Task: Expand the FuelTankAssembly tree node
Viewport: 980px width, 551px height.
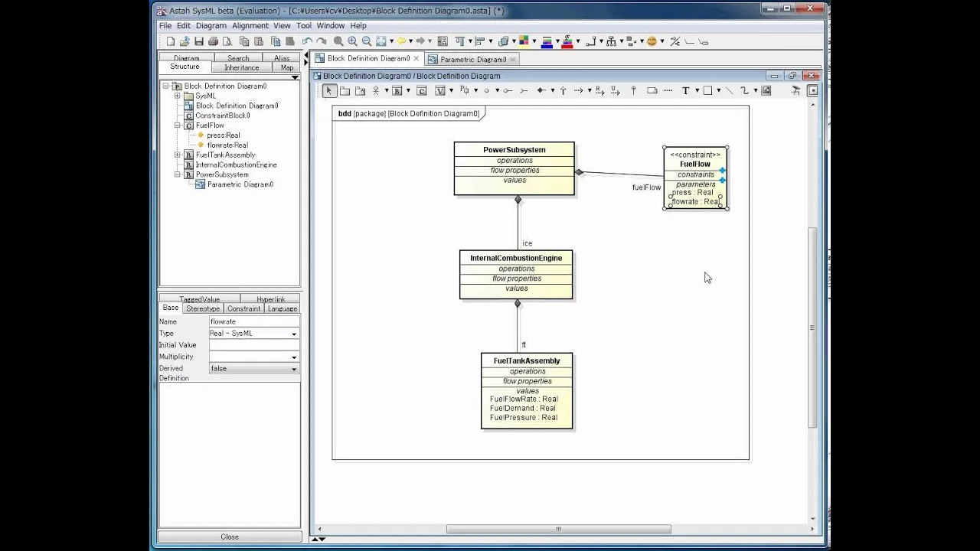Action: coord(178,155)
